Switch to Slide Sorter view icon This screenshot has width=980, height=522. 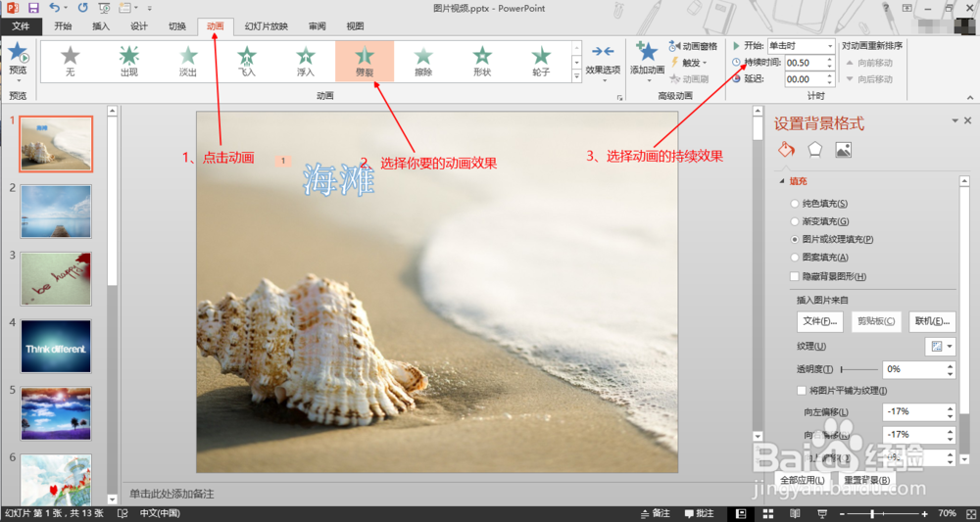pos(767,512)
